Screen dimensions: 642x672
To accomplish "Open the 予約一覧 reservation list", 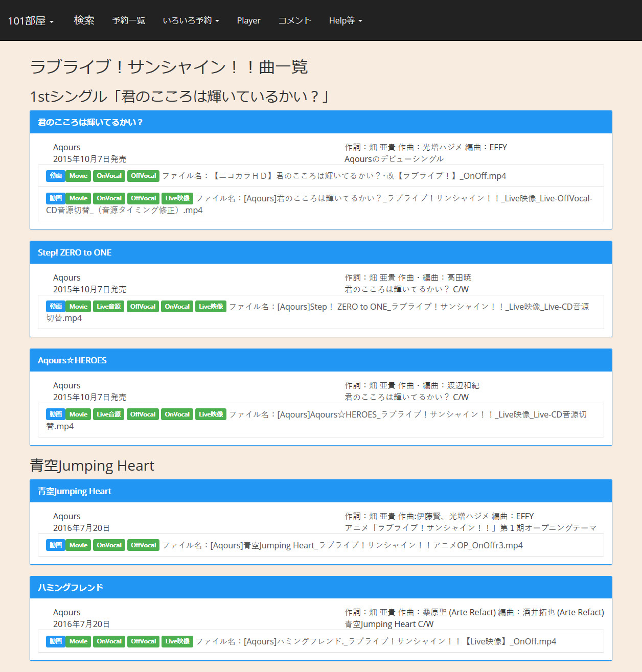I will click(x=129, y=20).
